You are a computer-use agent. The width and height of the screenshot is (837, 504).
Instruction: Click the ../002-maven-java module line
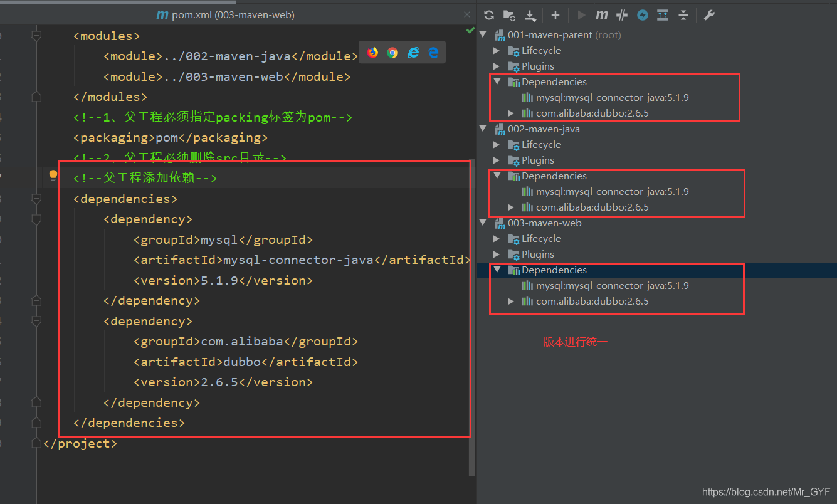[x=230, y=56]
